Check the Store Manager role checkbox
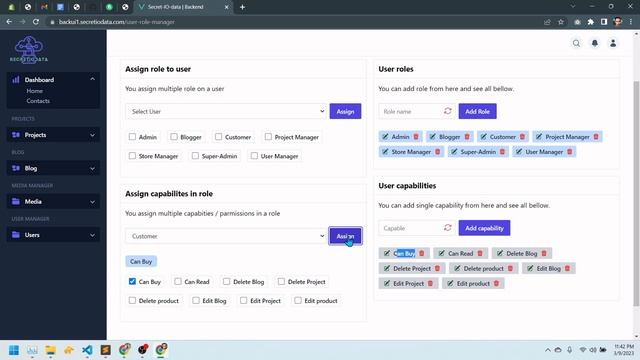Screen dimensions: 640x360 pos(132,156)
